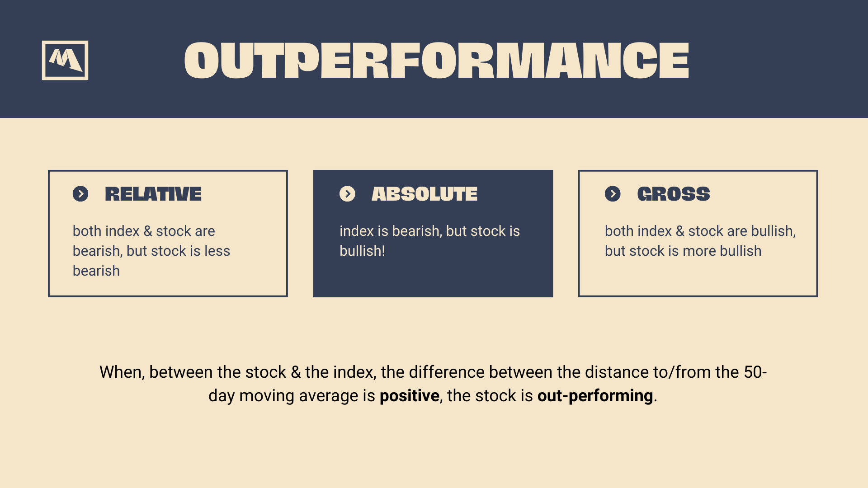Click the M logo in the header
Image resolution: width=868 pixels, height=488 pixels.
65,60
